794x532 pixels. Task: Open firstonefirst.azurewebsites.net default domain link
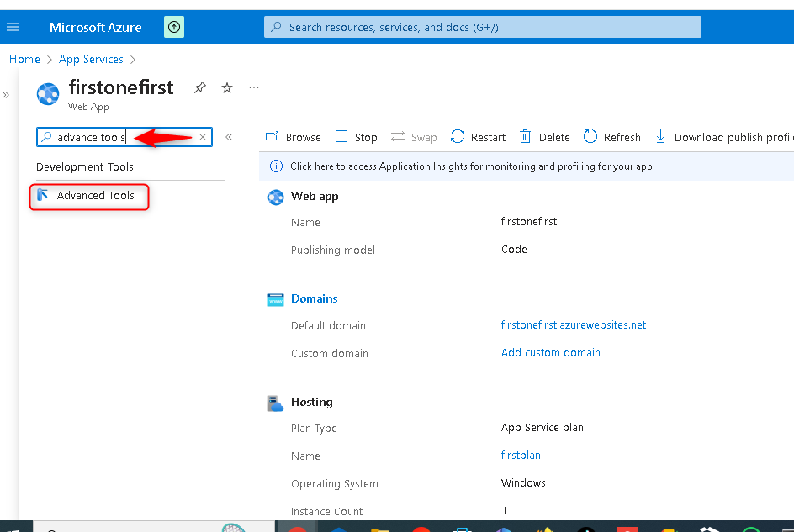[574, 324]
